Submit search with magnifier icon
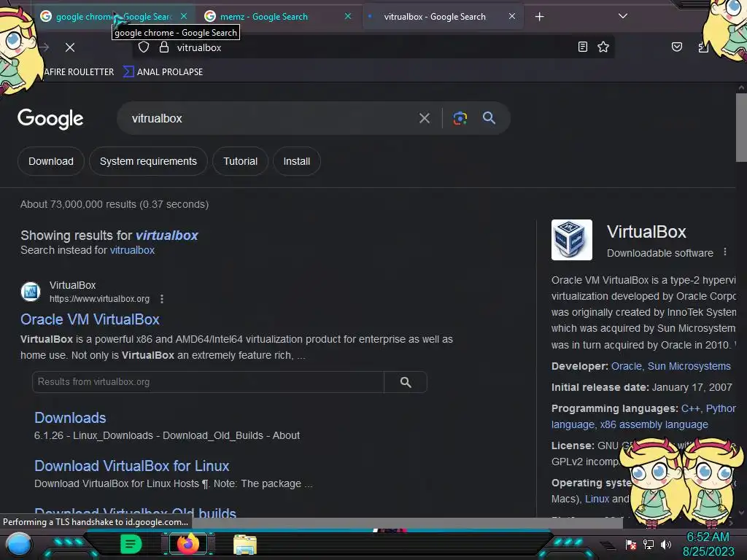The height and width of the screenshot is (560, 747). 489,118
